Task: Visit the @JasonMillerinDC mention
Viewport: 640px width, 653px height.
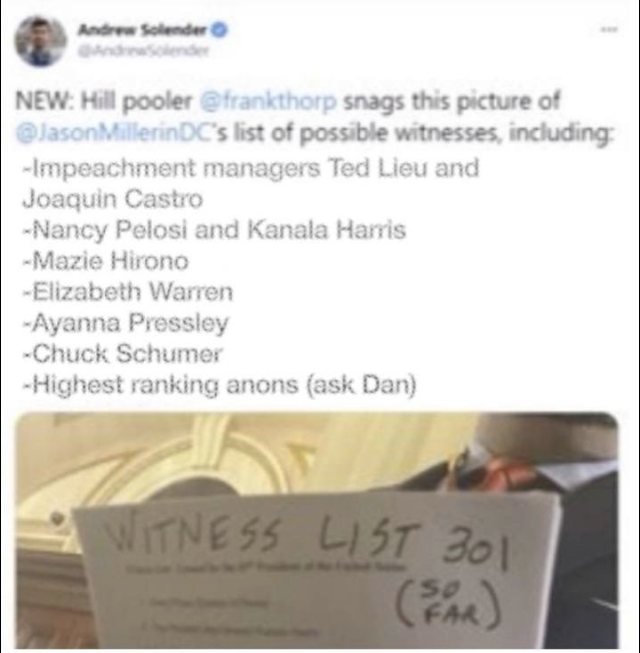Action: [121, 134]
